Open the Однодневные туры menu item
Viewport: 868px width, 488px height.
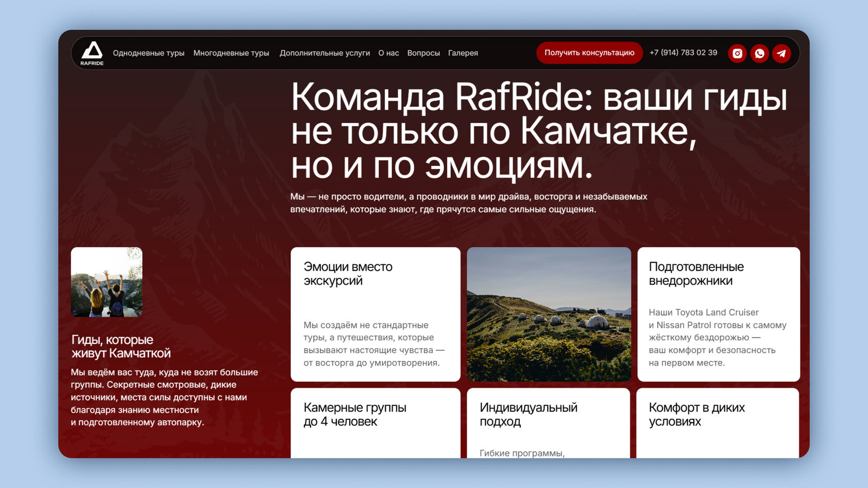149,53
